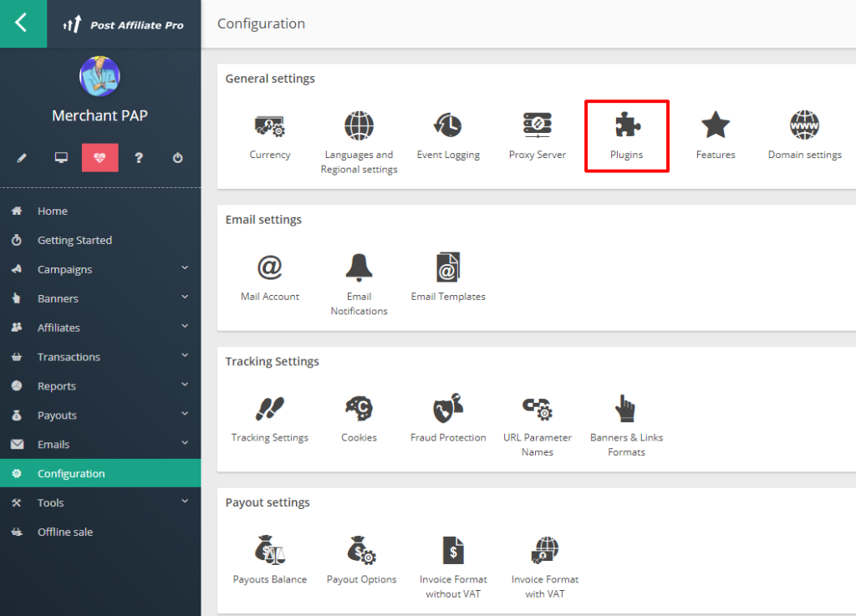Select the Cookies tracking icon

tap(359, 410)
